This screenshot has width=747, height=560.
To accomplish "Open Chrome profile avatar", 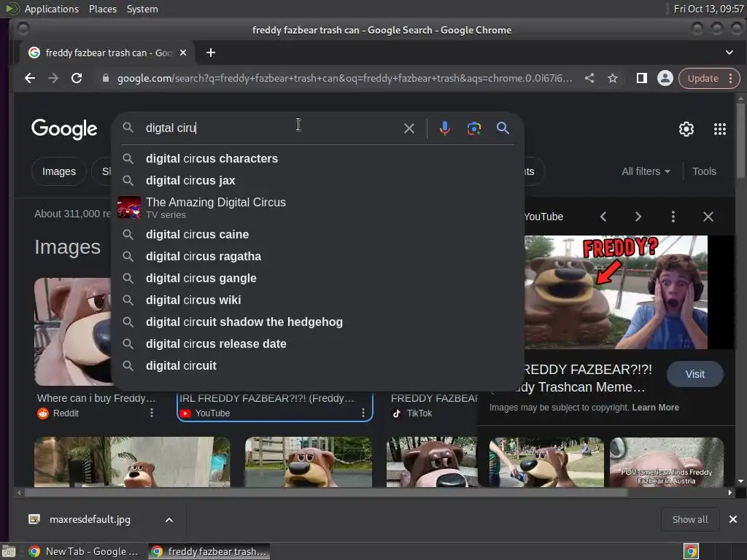I will [x=665, y=78].
